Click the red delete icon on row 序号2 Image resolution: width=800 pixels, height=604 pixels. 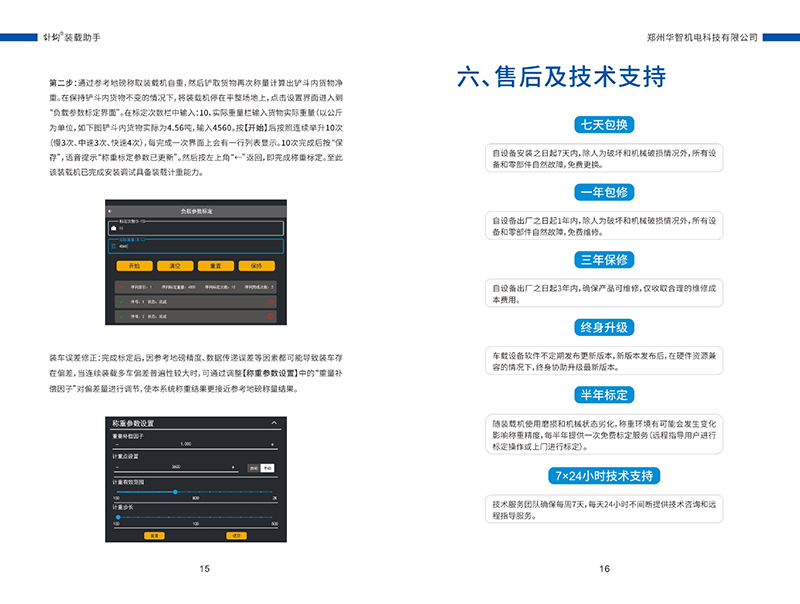[270, 316]
